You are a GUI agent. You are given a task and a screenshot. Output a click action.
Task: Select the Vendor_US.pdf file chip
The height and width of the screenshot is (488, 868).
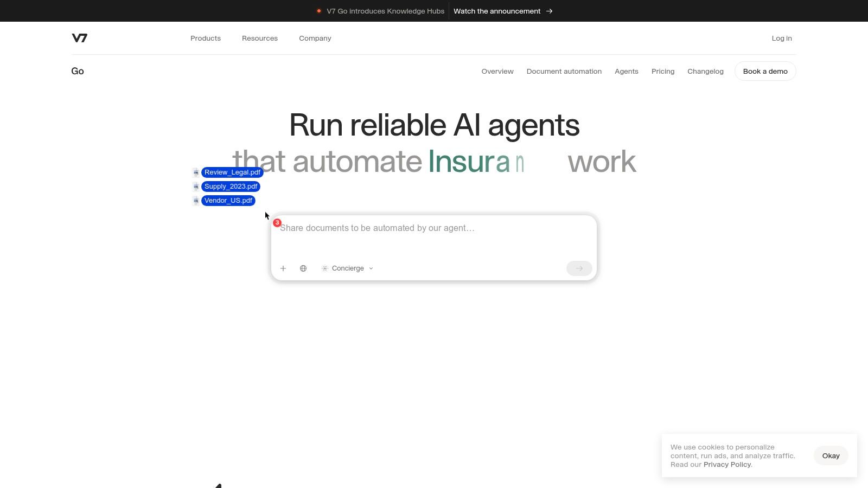click(x=228, y=201)
